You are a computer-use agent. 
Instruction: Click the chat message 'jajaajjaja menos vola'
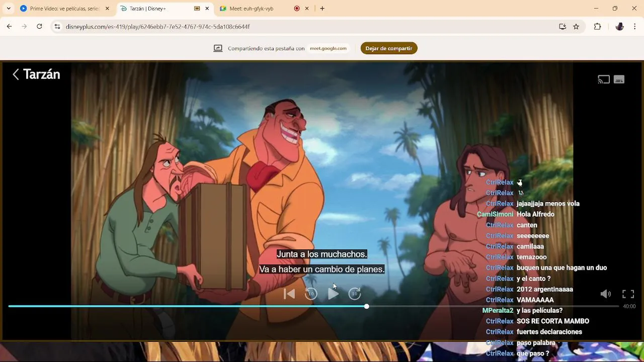(x=548, y=204)
